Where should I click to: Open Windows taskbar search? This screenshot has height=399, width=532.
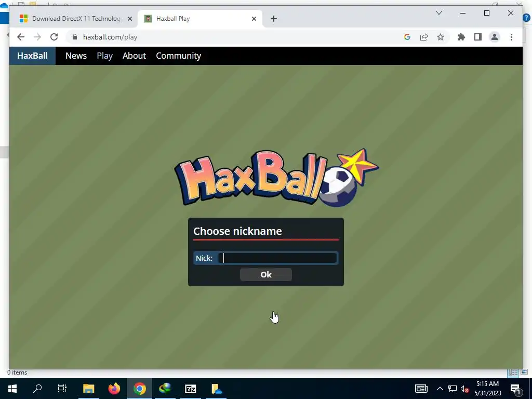[x=37, y=389]
